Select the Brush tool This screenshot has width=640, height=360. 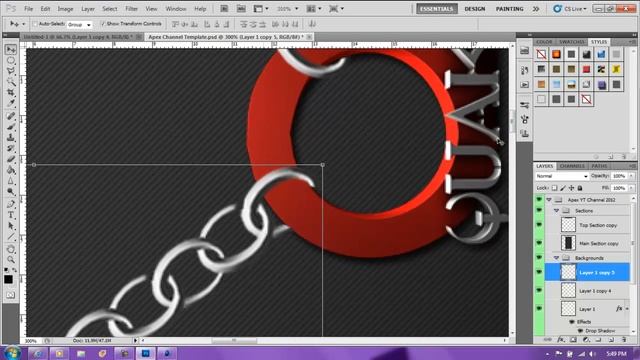11,127
